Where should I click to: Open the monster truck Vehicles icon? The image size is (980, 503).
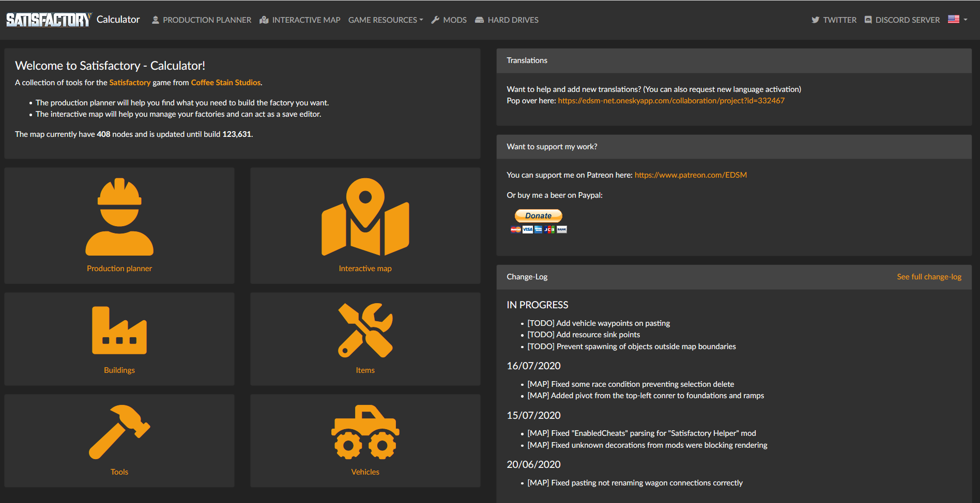(365, 432)
